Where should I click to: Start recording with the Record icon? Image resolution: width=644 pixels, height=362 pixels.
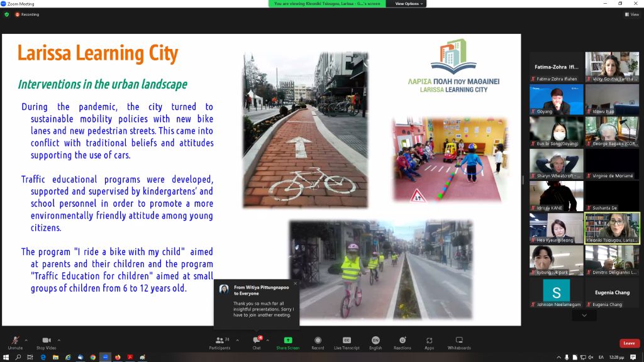point(318,341)
